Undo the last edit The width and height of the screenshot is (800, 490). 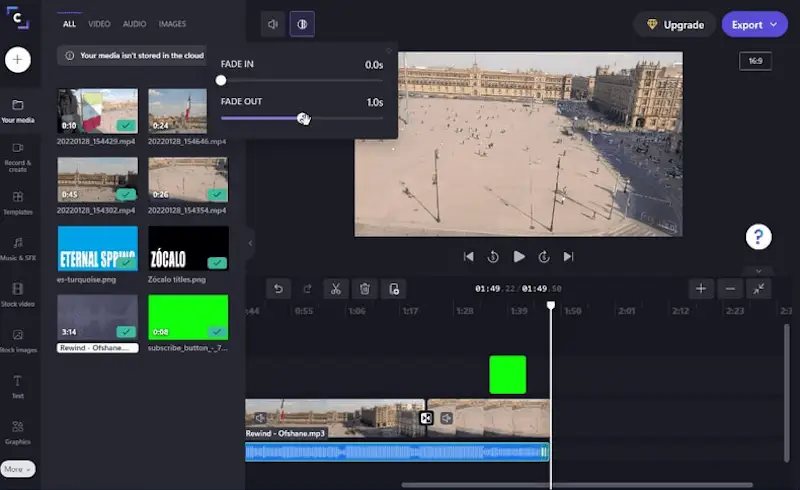click(x=278, y=289)
